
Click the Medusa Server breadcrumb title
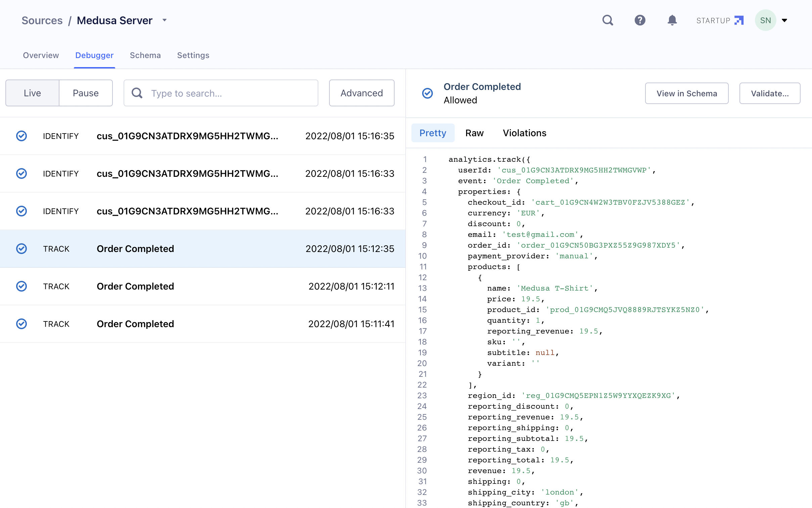click(115, 20)
